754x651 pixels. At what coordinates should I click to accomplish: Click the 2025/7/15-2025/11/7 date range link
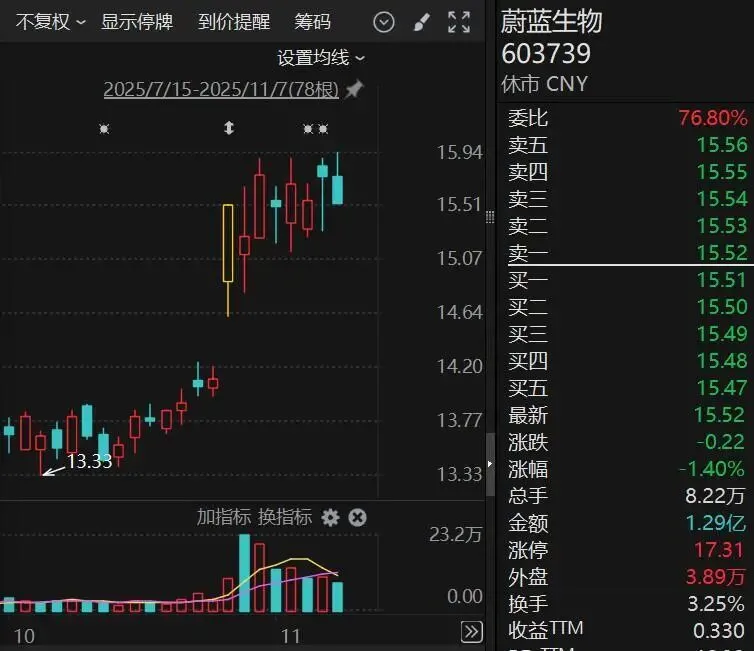(x=222, y=90)
